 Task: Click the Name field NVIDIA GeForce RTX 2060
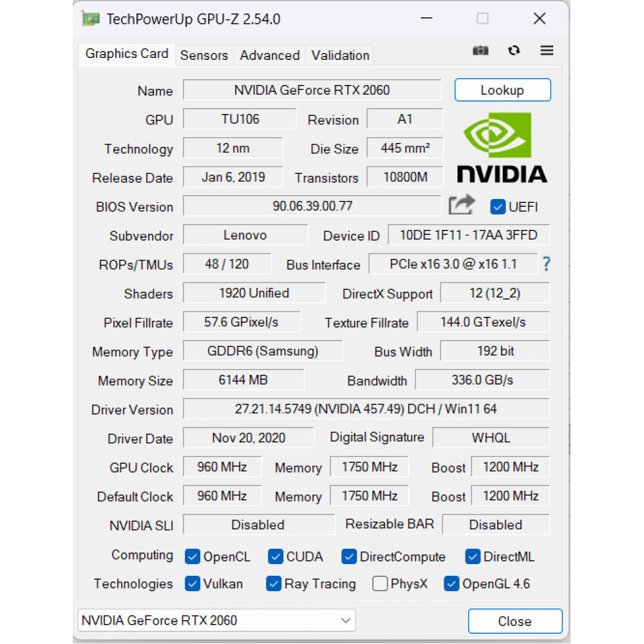click(312, 90)
